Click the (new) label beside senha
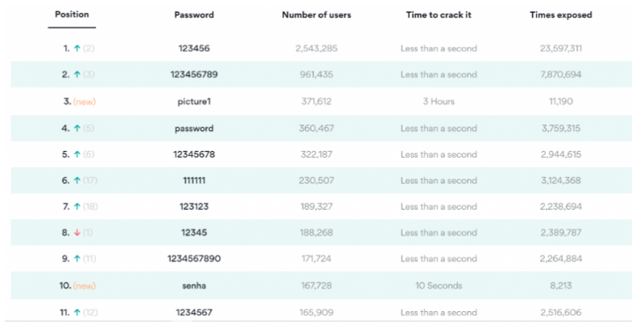This screenshot has height=328, width=644. click(85, 285)
